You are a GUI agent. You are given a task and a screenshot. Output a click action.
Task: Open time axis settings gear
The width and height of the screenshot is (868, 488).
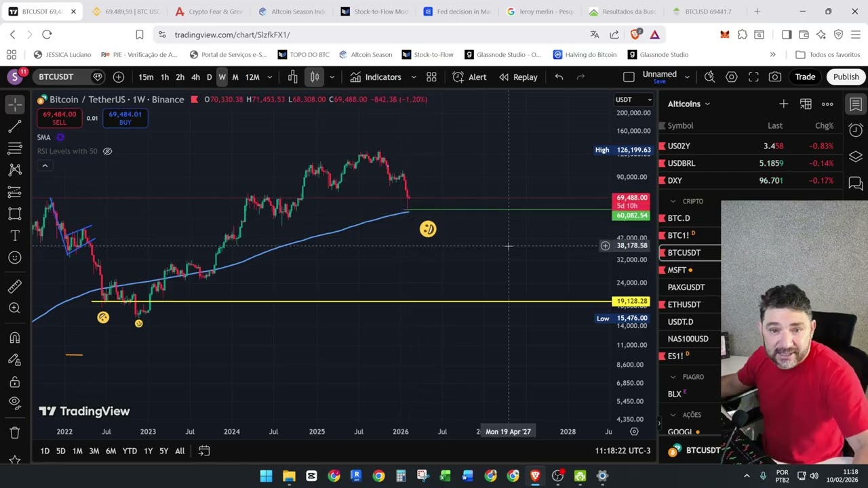tap(634, 432)
